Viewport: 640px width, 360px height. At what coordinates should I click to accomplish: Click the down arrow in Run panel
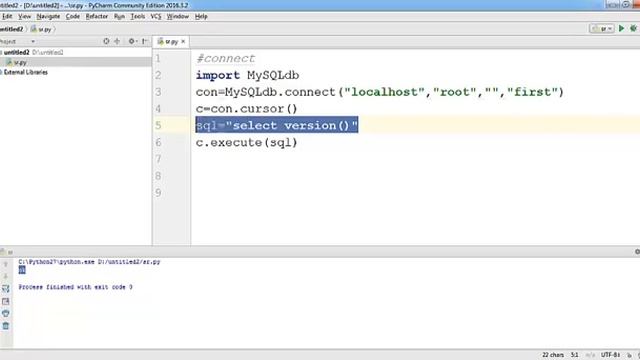pyautogui.click(x=6, y=276)
